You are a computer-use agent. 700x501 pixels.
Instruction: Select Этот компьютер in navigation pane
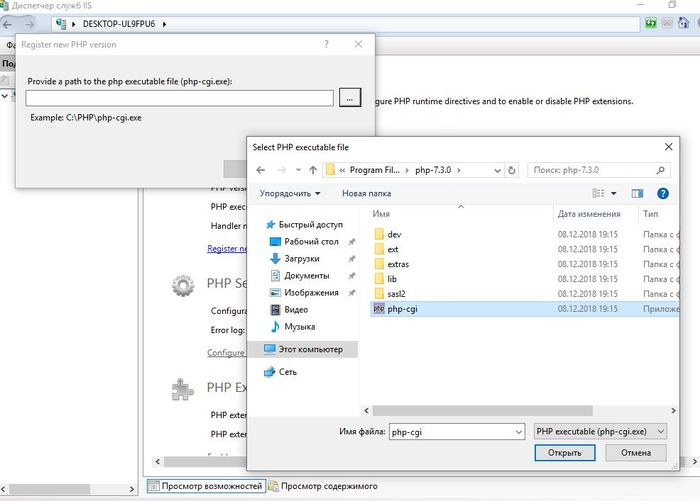point(310,349)
